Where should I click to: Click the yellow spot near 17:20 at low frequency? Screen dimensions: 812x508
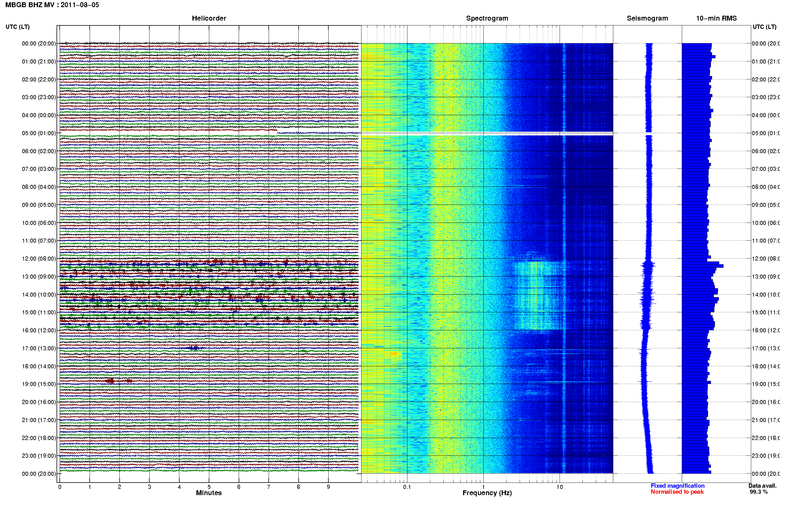[394, 354]
